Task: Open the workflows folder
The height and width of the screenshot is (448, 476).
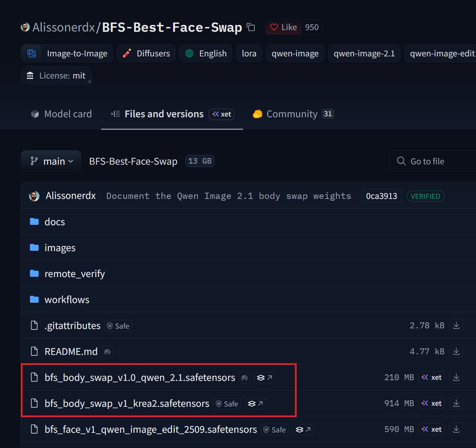Action: tap(67, 300)
